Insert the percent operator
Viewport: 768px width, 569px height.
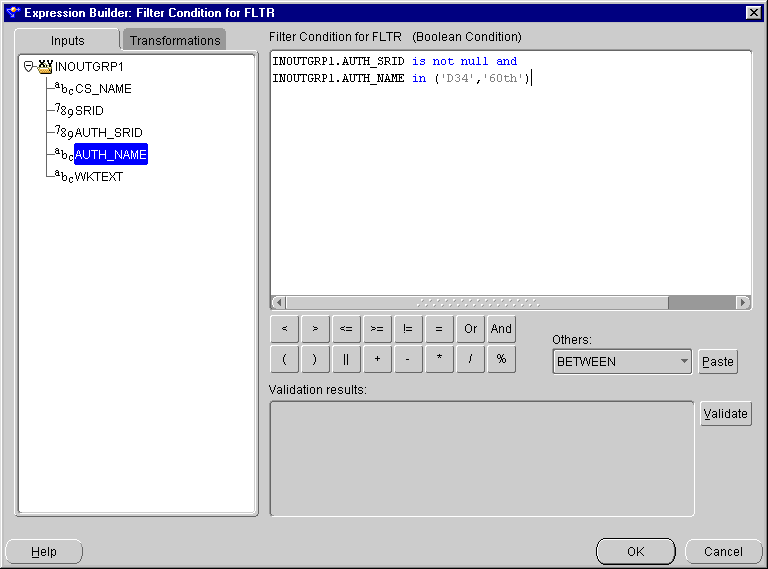[x=501, y=359]
